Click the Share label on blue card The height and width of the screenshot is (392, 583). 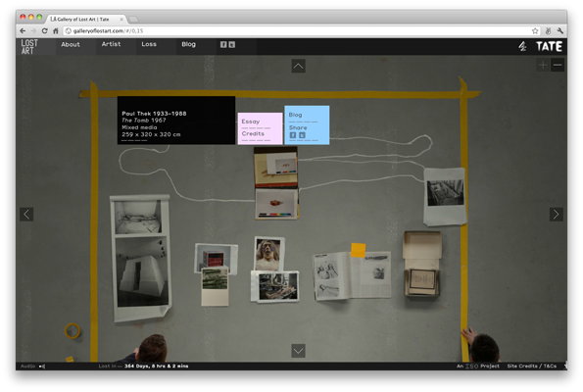(x=298, y=127)
